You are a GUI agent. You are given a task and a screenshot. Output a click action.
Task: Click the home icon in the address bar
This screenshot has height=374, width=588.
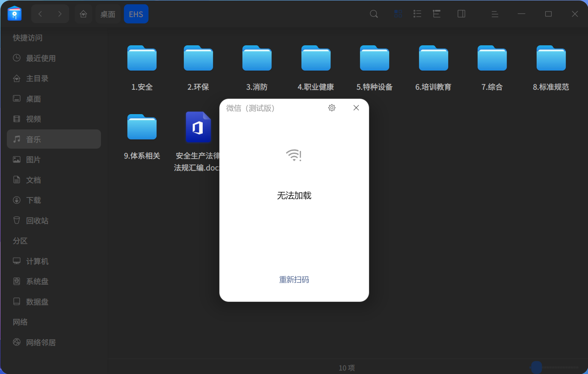pos(83,14)
